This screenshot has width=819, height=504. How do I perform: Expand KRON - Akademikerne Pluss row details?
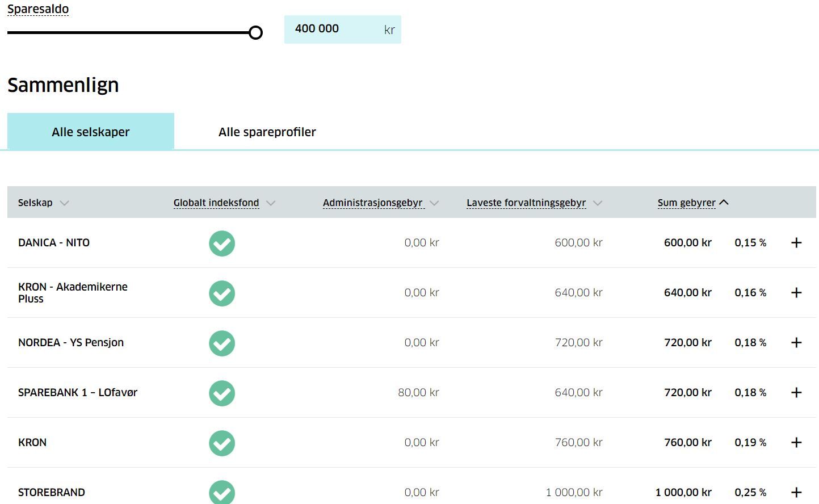click(796, 293)
